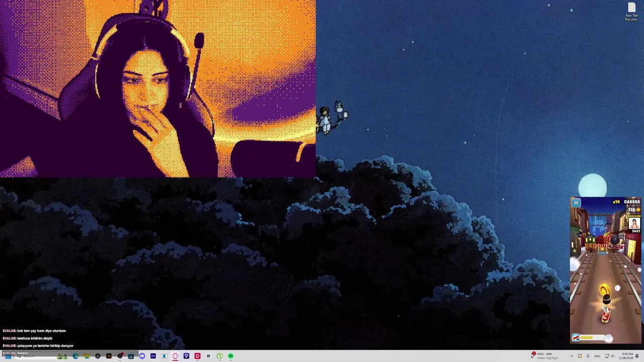This screenshot has width=644, height=362.
Task: Open the notification center bell
Action: coord(637,356)
